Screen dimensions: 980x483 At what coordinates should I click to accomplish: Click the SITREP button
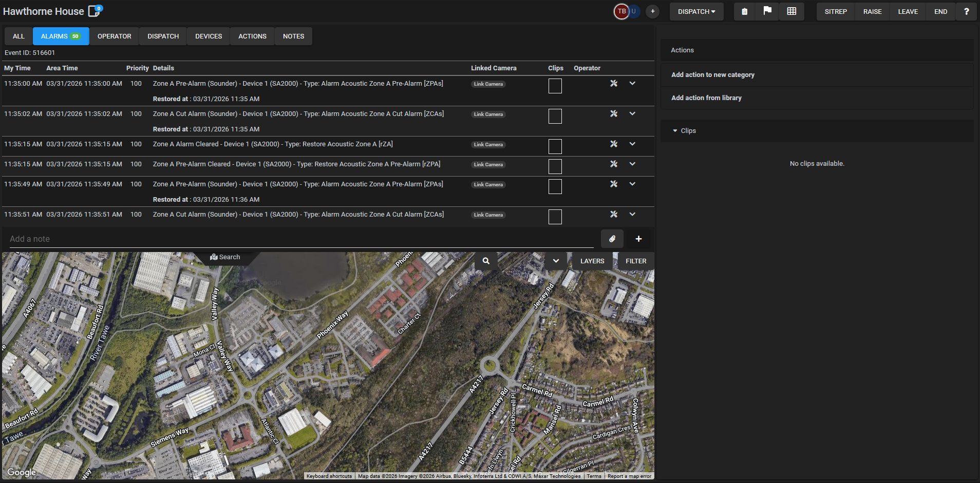836,11
